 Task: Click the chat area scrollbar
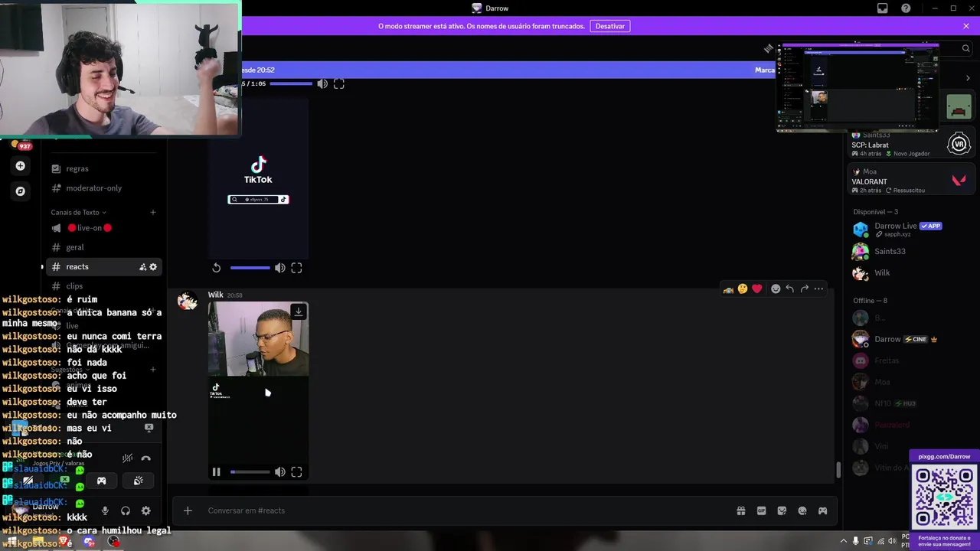(838, 471)
